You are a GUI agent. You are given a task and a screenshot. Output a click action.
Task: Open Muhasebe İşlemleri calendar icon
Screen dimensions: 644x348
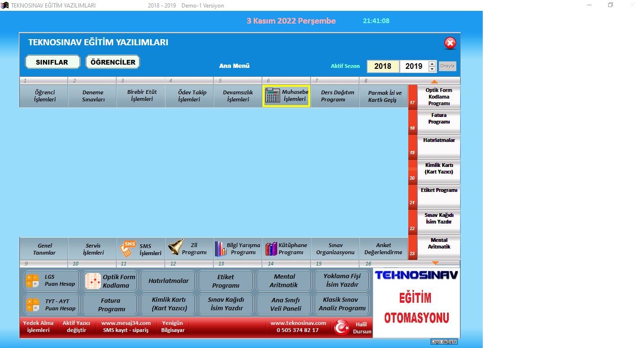point(273,96)
